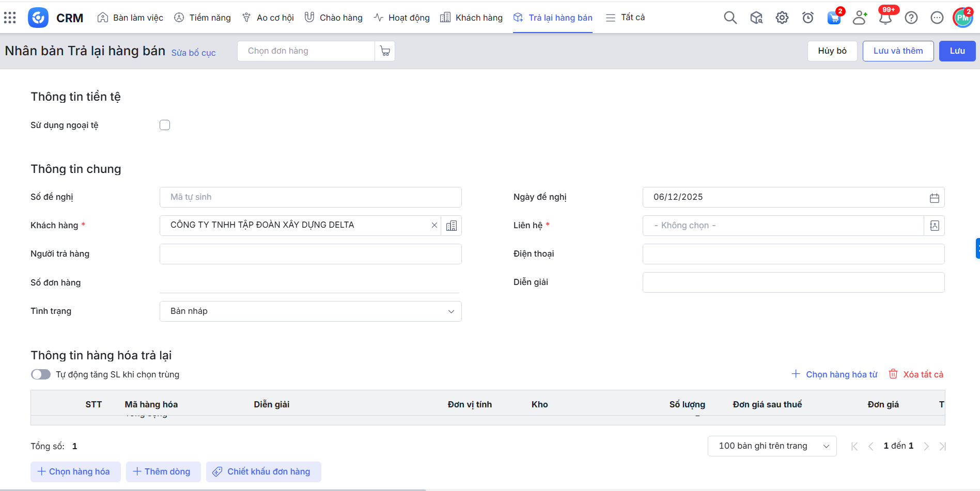This screenshot has width=980, height=491.
Task: Open the Liên hệ selection dropdown
Action: (x=783, y=226)
